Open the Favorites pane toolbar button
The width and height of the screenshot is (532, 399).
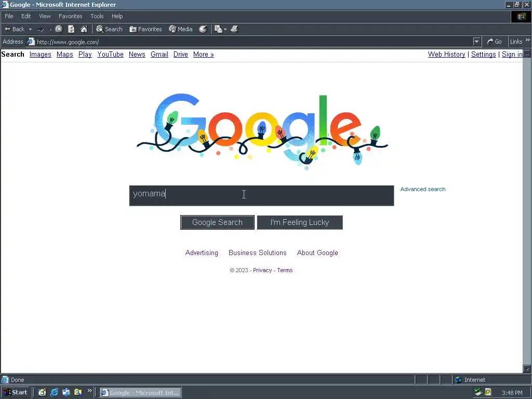(145, 29)
